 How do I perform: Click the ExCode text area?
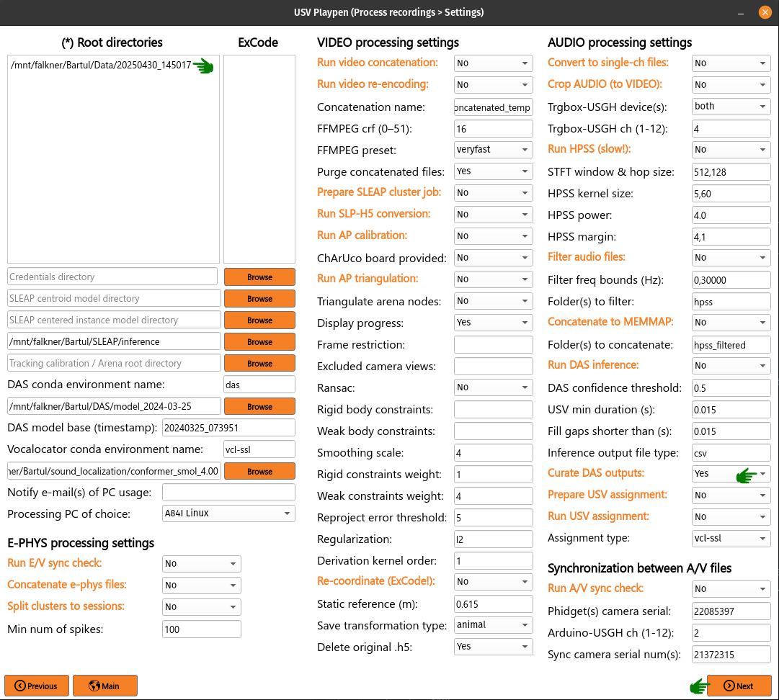[259, 159]
